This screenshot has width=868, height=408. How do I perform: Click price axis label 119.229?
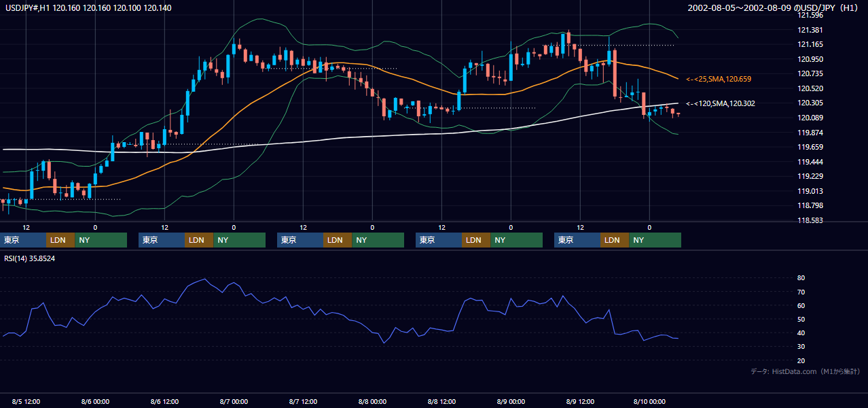(x=811, y=176)
